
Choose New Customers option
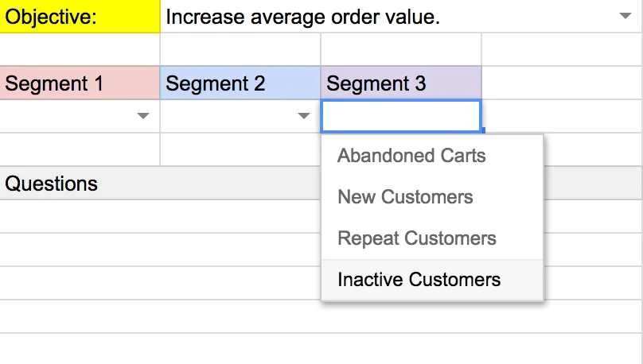405,197
